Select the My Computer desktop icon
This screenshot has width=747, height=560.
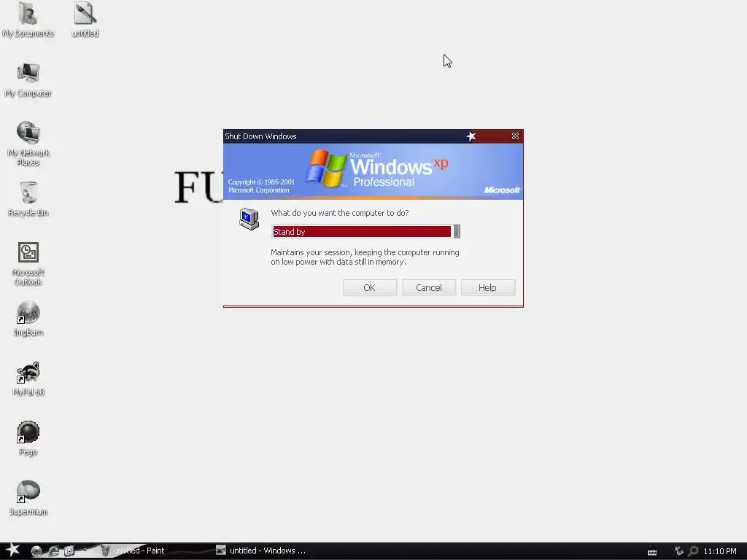coord(28,79)
